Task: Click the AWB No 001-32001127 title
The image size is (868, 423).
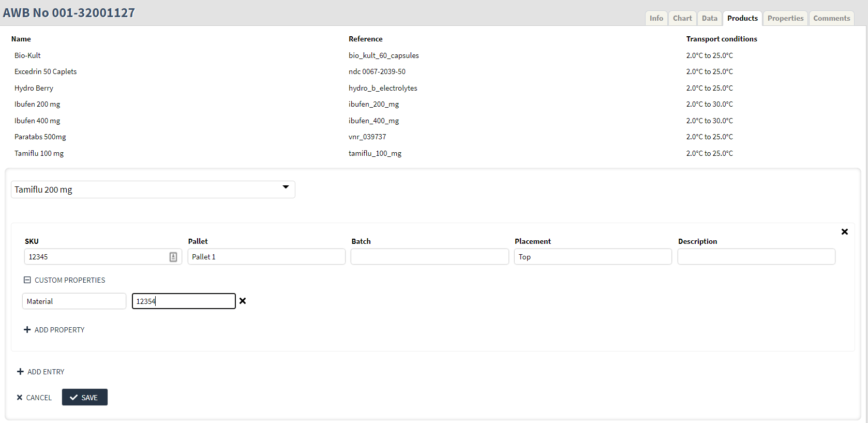Action: point(69,12)
